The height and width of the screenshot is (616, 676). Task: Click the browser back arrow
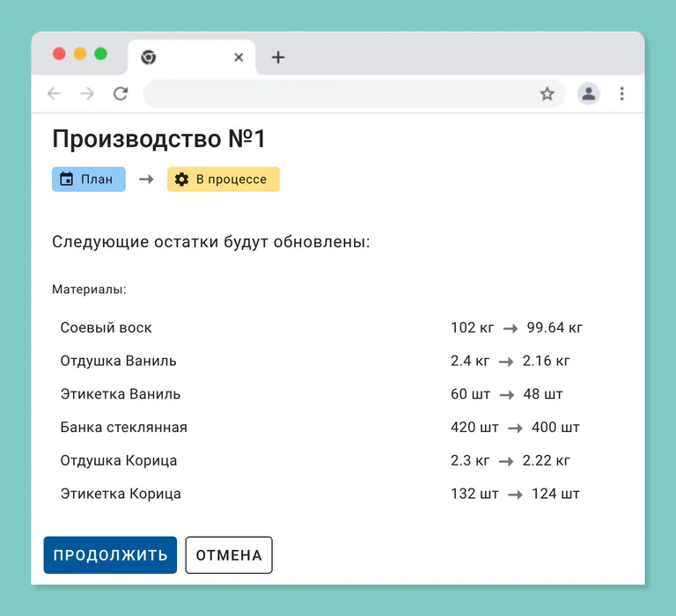[x=55, y=93]
